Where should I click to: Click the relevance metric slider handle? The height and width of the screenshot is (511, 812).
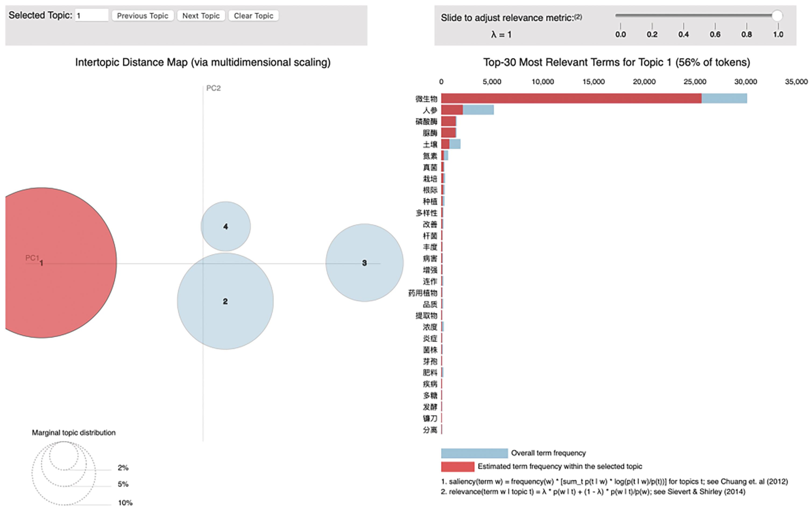(777, 16)
